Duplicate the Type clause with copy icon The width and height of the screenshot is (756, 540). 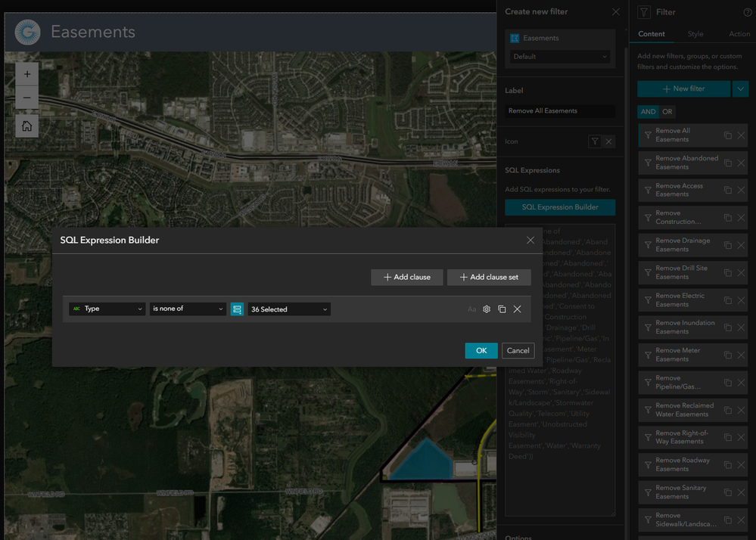[502, 309]
